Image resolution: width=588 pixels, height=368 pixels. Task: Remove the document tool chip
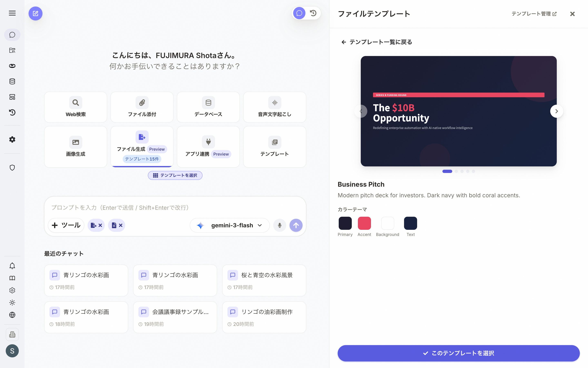pos(120,225)
